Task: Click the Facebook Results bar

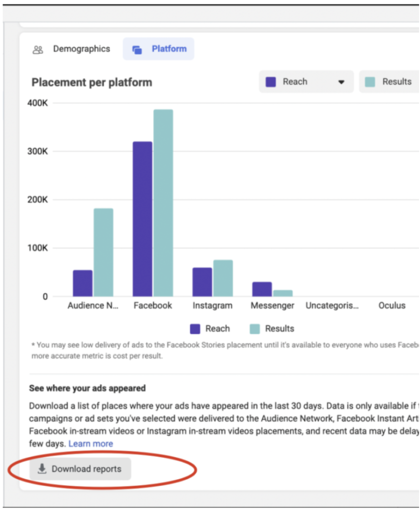Action: pyautogui.click(x=163, y=203)
